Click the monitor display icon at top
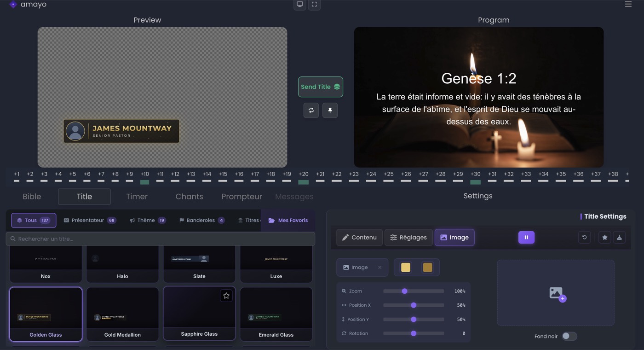 [x=300, y=5]
